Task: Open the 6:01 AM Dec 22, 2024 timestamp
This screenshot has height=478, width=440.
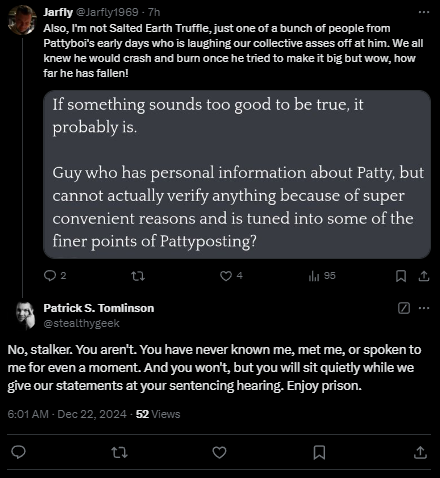Action: [x=67, y=414]
